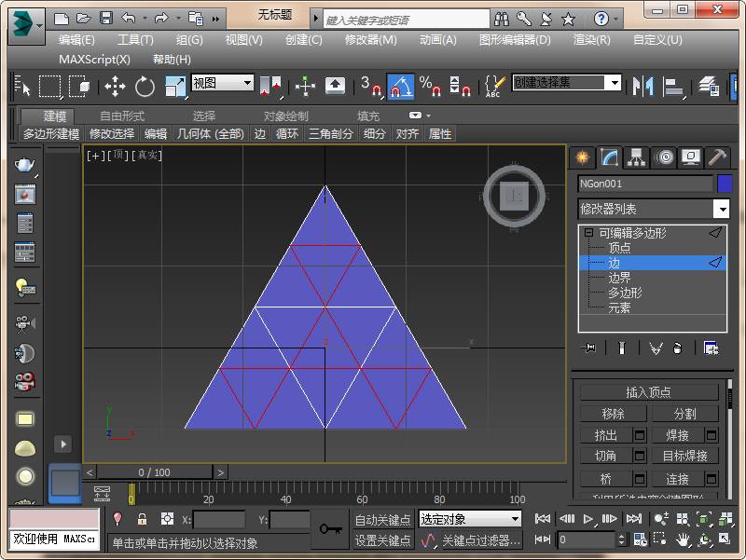
Task: Collapse the 可编辑多边形 tree node
Action: pyautogui.click(x=588, y=232)
